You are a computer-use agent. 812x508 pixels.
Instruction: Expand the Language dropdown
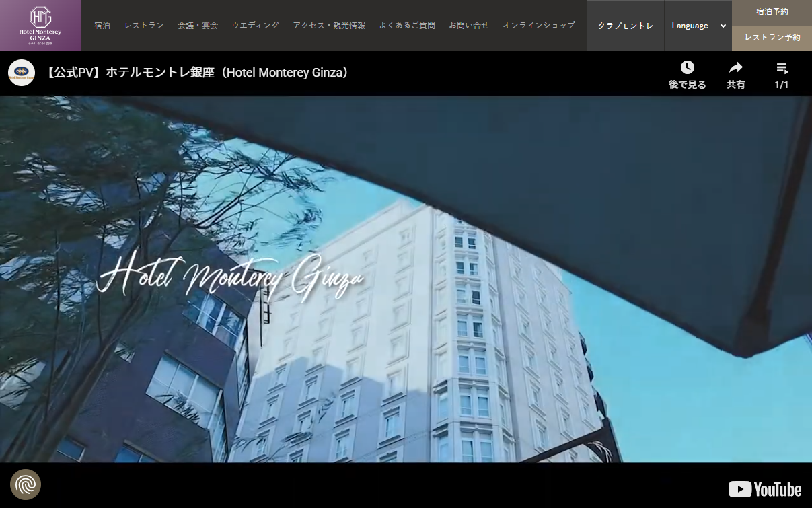[x=698, y=26]
